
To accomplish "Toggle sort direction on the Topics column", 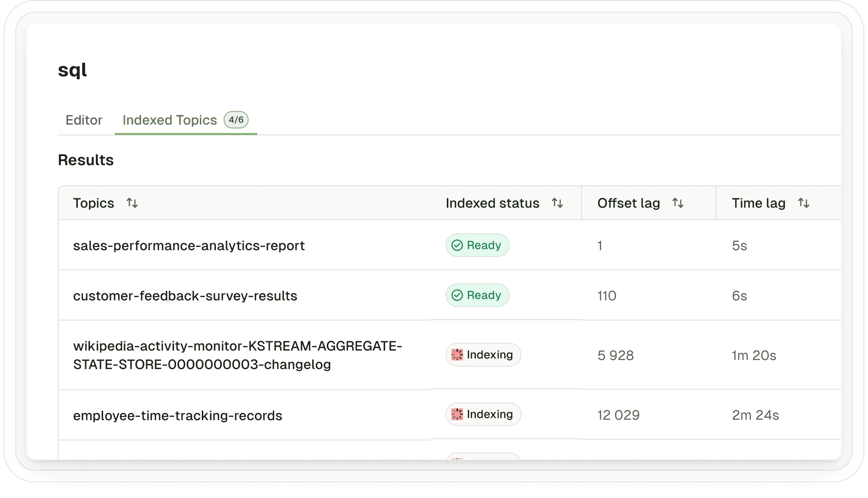I will click(x=132, y=203).
